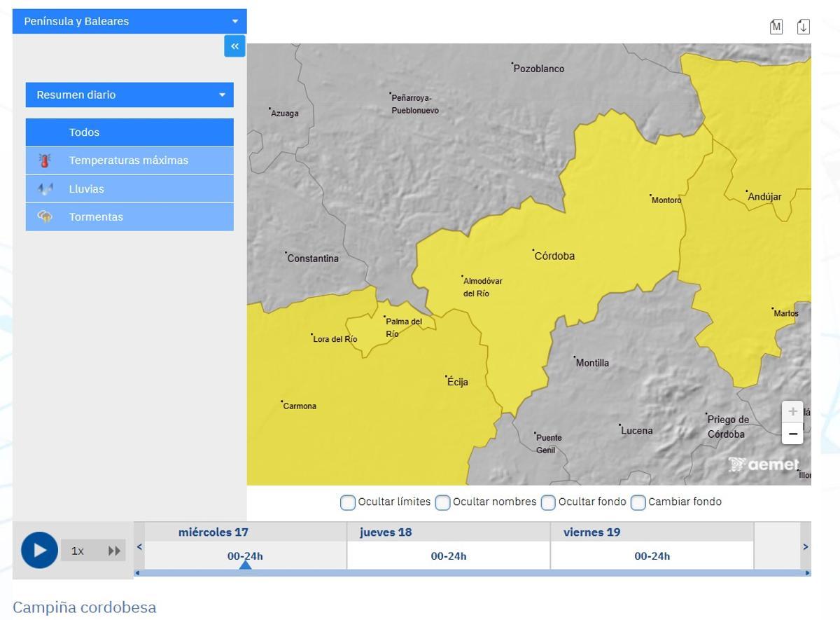
Task: Zoom out the map with minus button
Action: (792, 434)
